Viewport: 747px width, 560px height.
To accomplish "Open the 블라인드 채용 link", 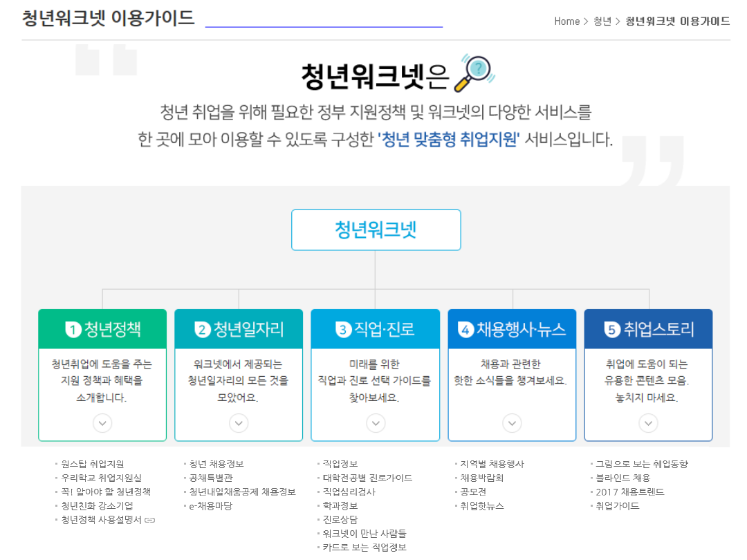I will [x=622, y=478].
